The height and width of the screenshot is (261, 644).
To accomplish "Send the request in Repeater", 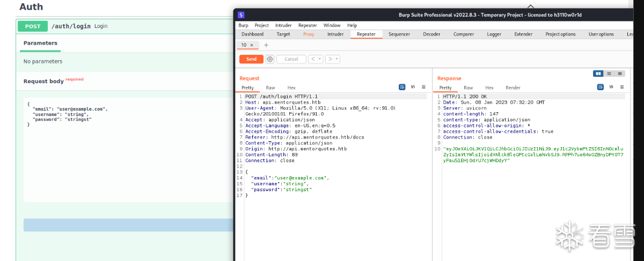I will (251, 59).
